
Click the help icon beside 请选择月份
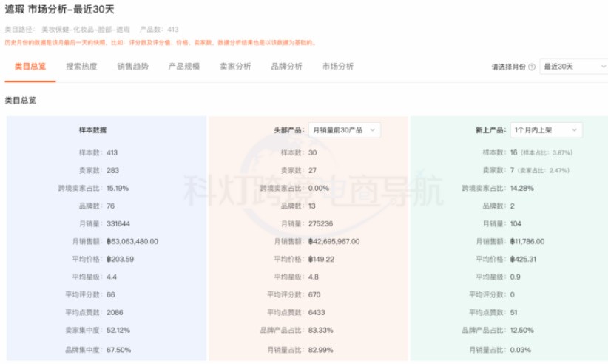pyautogui.click(x=532, y=67)
